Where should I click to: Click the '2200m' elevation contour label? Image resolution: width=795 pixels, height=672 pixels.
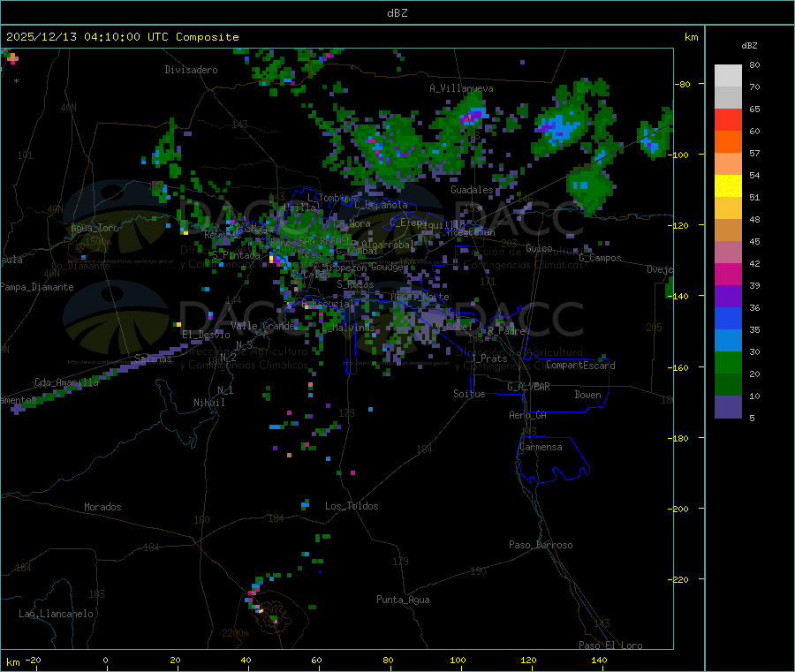235,633
